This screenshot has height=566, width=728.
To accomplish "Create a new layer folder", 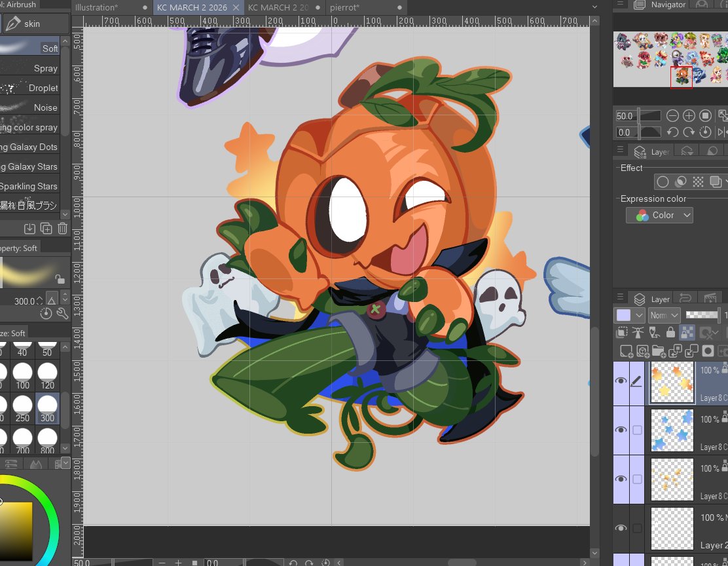I will coord(659,351).
